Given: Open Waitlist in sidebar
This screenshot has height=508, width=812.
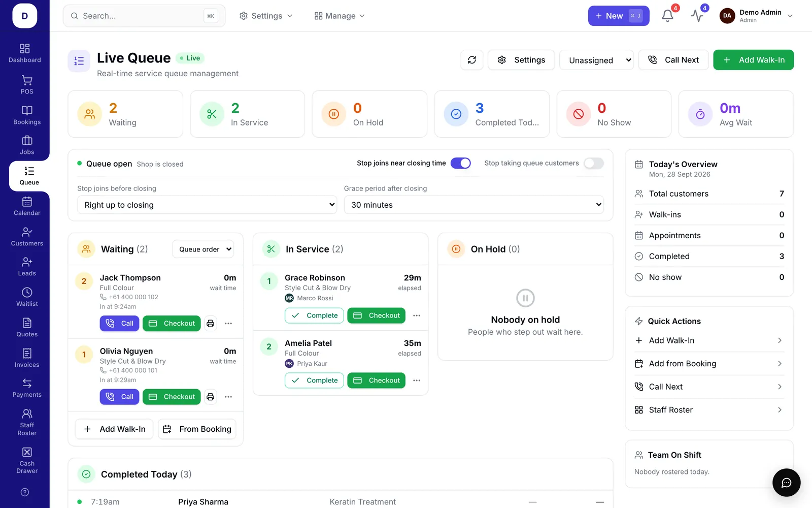Looking at the screenshot, I should [27, 297].
